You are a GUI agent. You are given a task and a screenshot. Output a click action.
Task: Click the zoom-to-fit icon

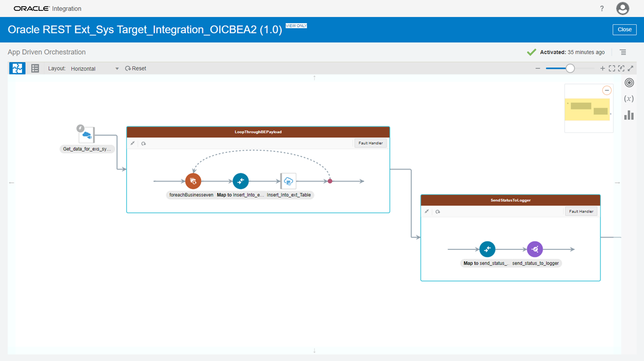[x=612, y=68]
